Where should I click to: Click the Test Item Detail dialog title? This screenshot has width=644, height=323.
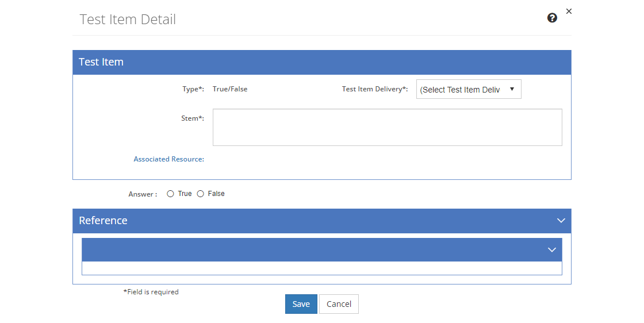tap(128, 20)
